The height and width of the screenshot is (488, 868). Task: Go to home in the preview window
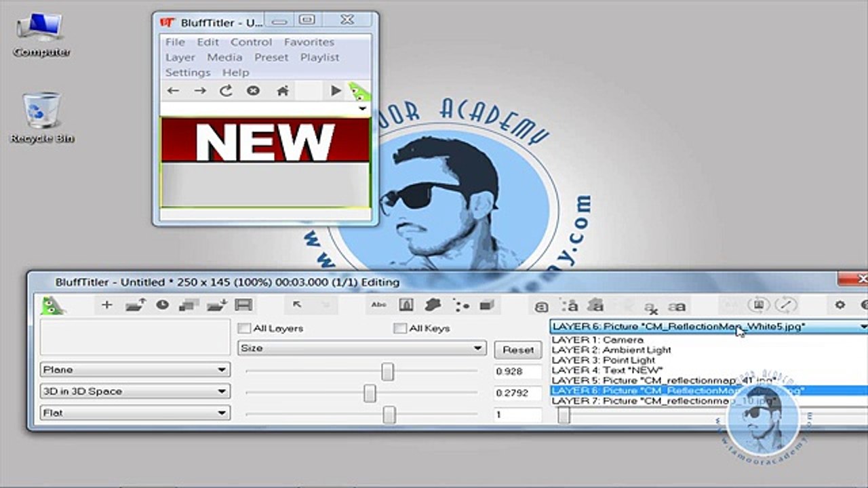(283, 91)
